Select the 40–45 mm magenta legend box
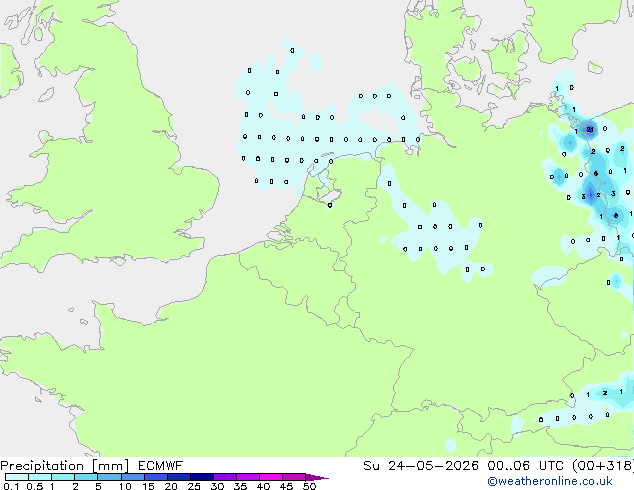 coord(271,477)
